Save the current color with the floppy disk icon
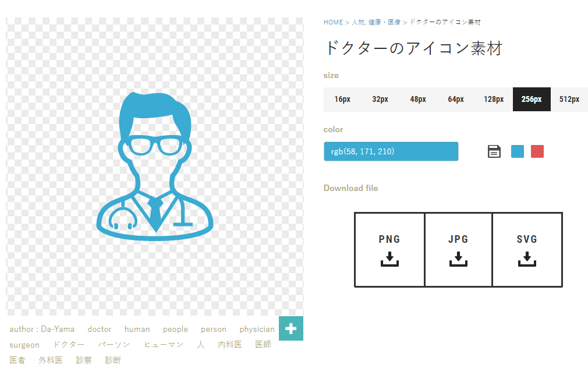The height and width of the screenshot is (368, 588). click(494, 151)
